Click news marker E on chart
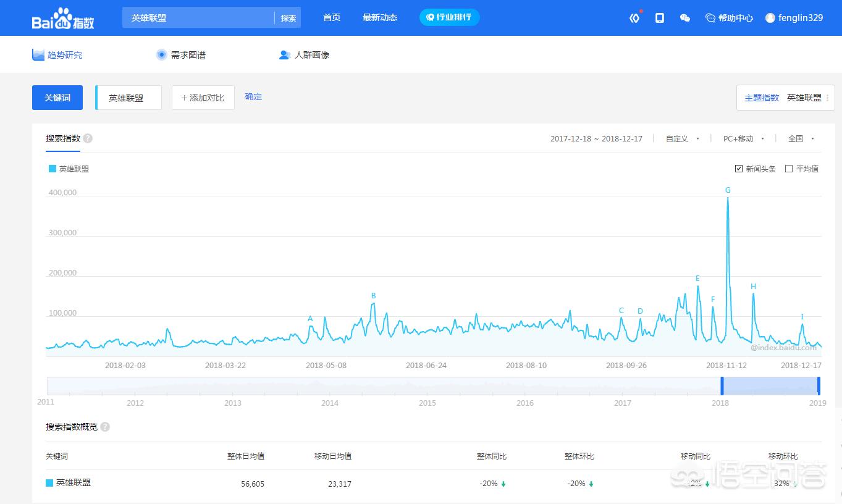Screen dimensions: 842x504 click(x=697, y=279)
